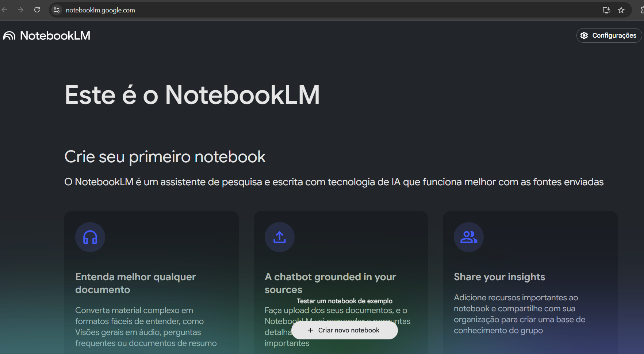Click the Criar novo notebook button
This screenshot has height=354, width=644.
[344, 330]
